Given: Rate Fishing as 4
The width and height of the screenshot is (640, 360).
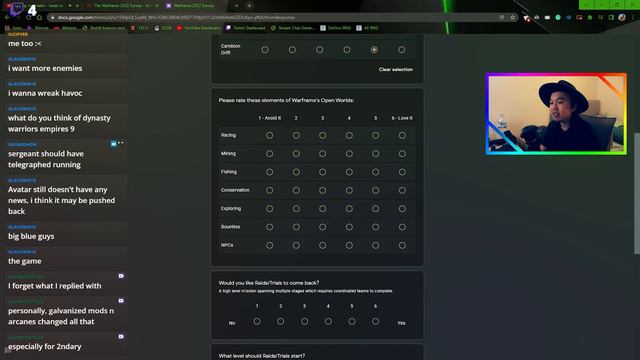Looking at the screenshot, I should point(349,172).
